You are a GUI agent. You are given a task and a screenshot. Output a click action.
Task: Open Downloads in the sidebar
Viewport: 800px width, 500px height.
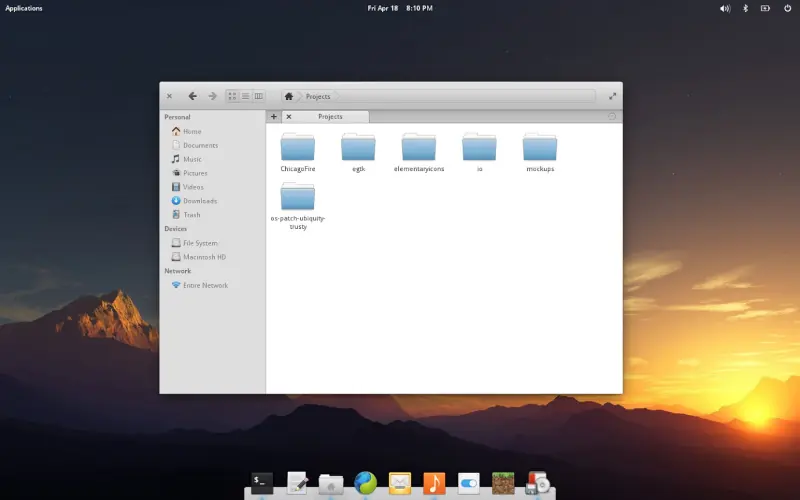point(194,201)
